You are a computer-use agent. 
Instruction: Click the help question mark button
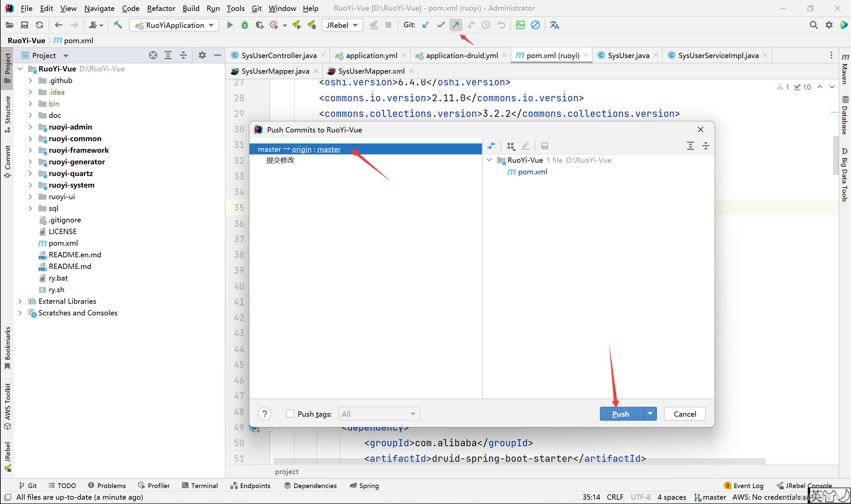click(x=265, y=414)
